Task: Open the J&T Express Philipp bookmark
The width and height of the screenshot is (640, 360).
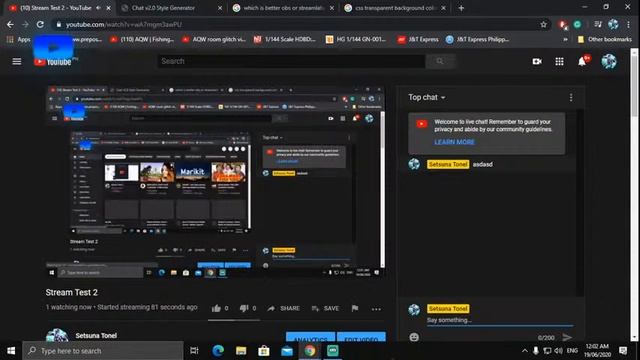Action: click(x=477, y=40)
